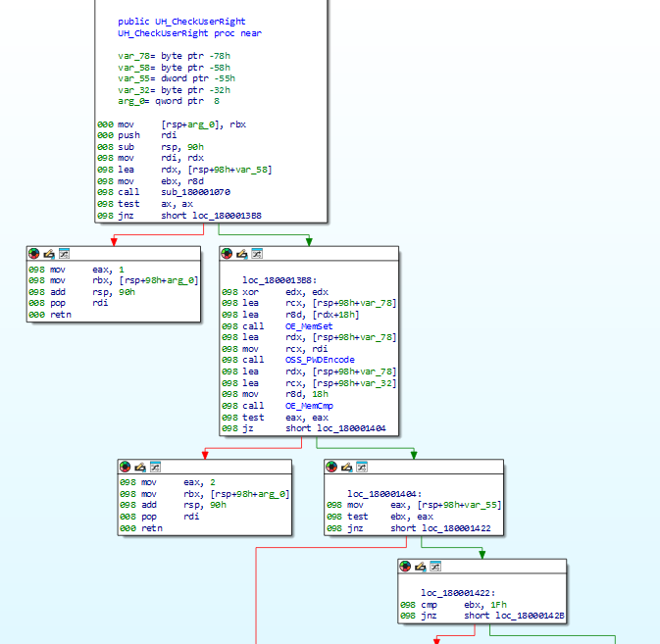Click color palette icon on loc_180001404 block
Viewport: 660px width, 644px height.
tap(332, 468)
